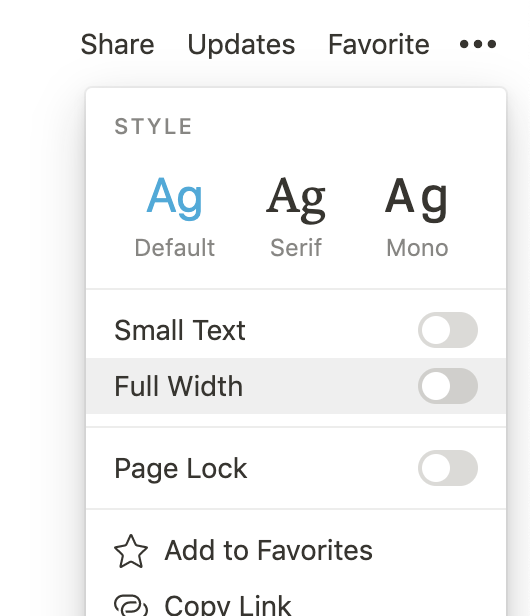Click the Serif label under font style
530x616 pixels.
point(296,248)
